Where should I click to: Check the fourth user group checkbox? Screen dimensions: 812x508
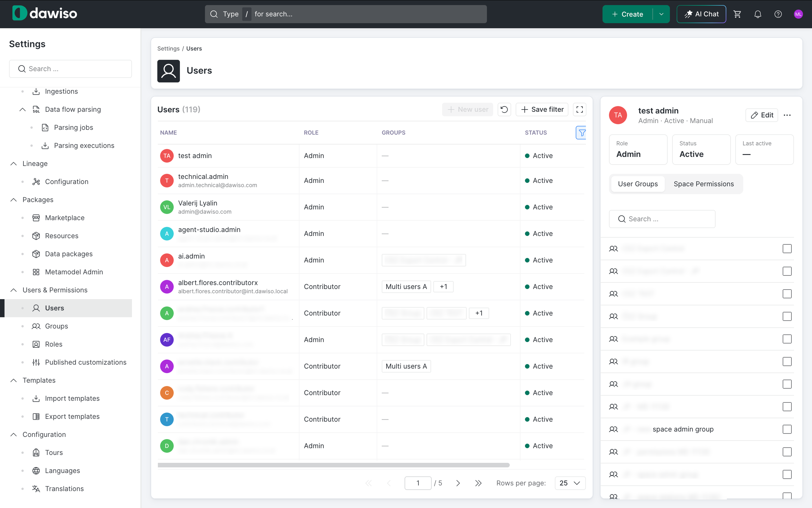point(787,316)
